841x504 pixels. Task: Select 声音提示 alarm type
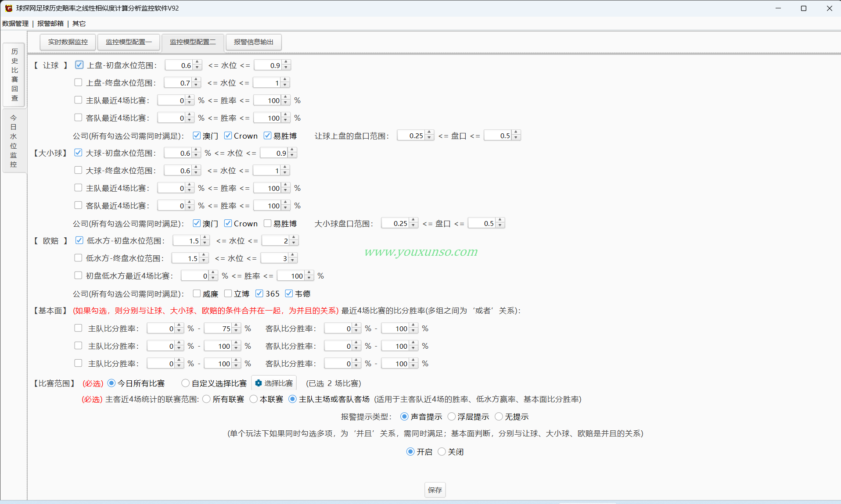click(x=404, y=417)
